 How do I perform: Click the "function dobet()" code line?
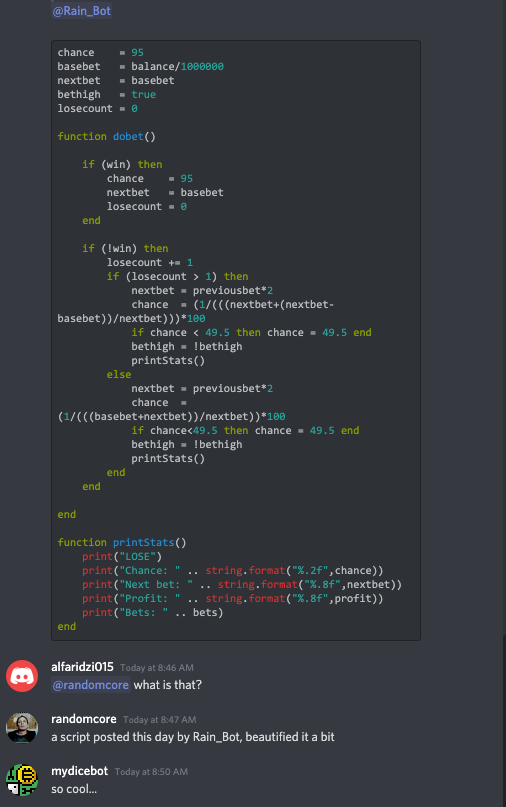coord(107,136)
